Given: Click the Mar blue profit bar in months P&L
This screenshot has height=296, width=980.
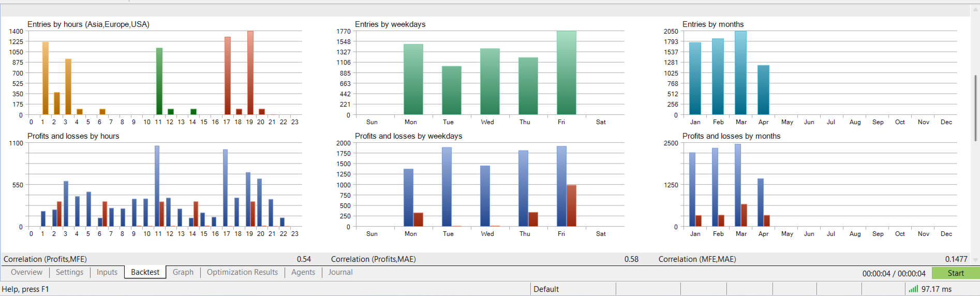Looking at the screenshot, I should [738, 185].
